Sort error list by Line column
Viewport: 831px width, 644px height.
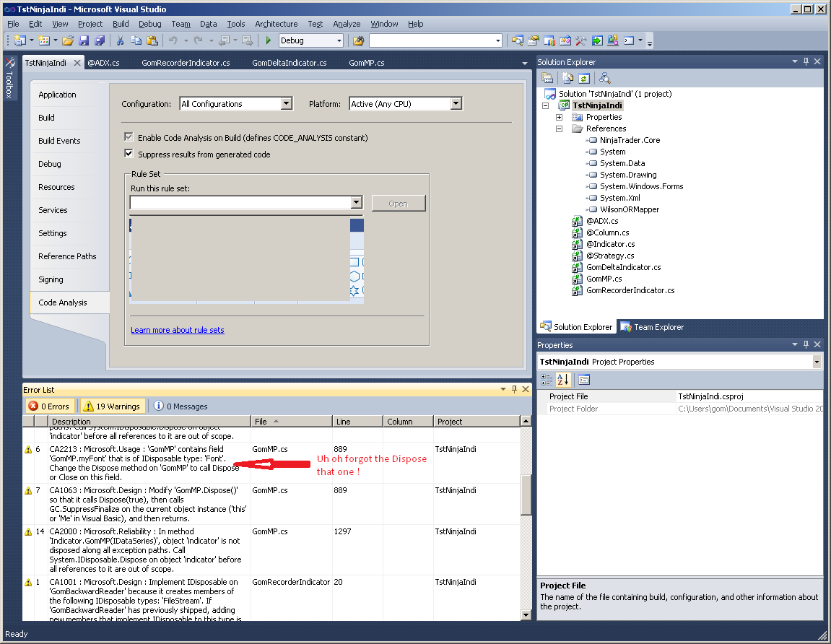(x=357, y=422)
